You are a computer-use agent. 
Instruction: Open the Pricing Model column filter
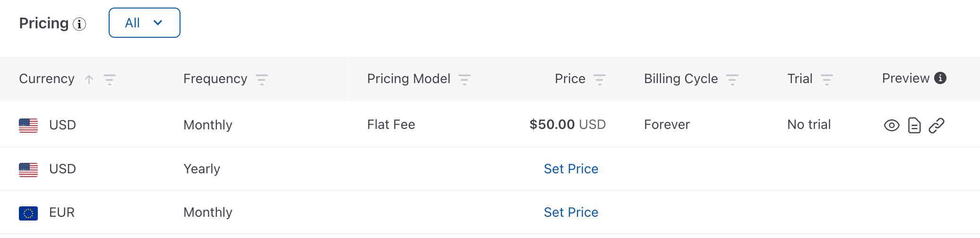click(x=464, y=79)
